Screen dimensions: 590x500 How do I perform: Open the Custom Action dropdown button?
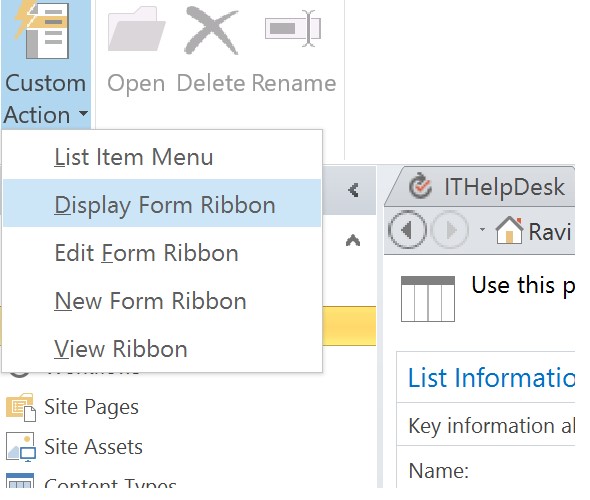[46, 64]
